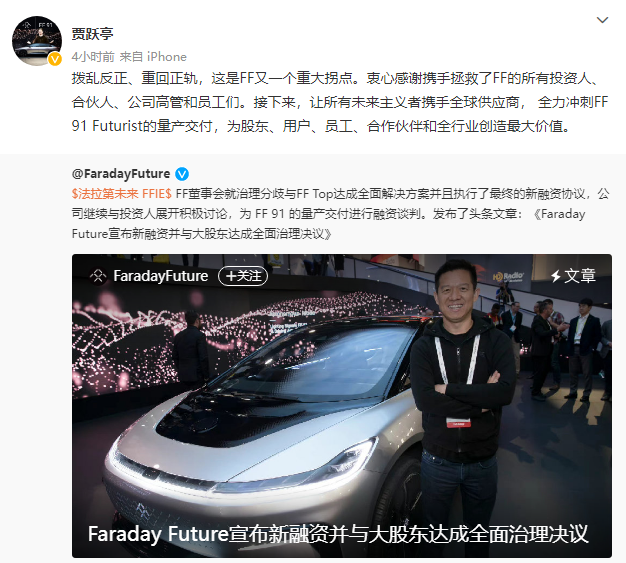Click the man standing in cover photo
The width and height of the screenshot is (626, 563).
(x=462, y=391)
